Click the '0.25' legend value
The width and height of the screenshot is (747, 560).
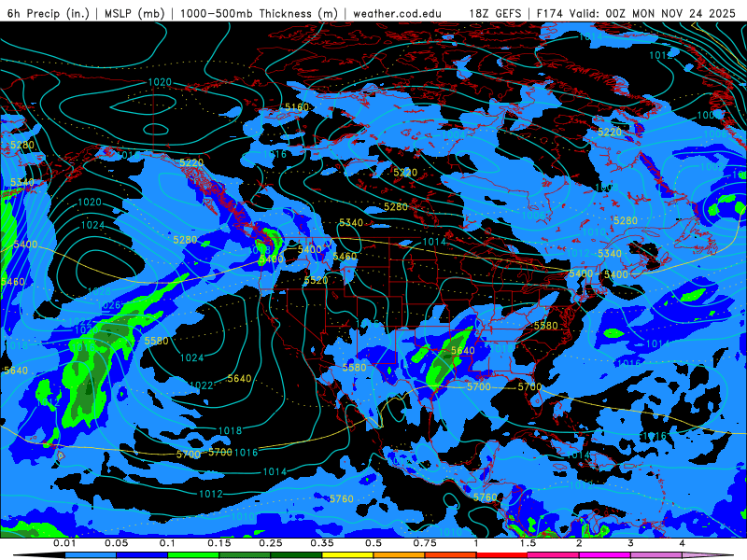pos(271,543)
